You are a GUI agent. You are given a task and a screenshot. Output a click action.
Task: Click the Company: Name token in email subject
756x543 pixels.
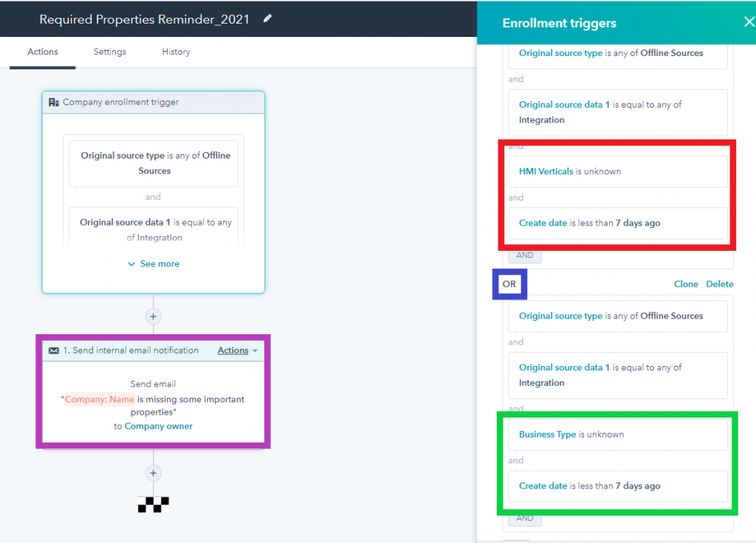100,399
